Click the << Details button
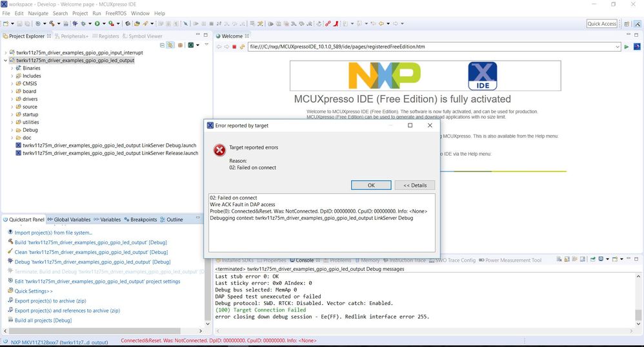The image size is (644, 347). click(414, 185)
